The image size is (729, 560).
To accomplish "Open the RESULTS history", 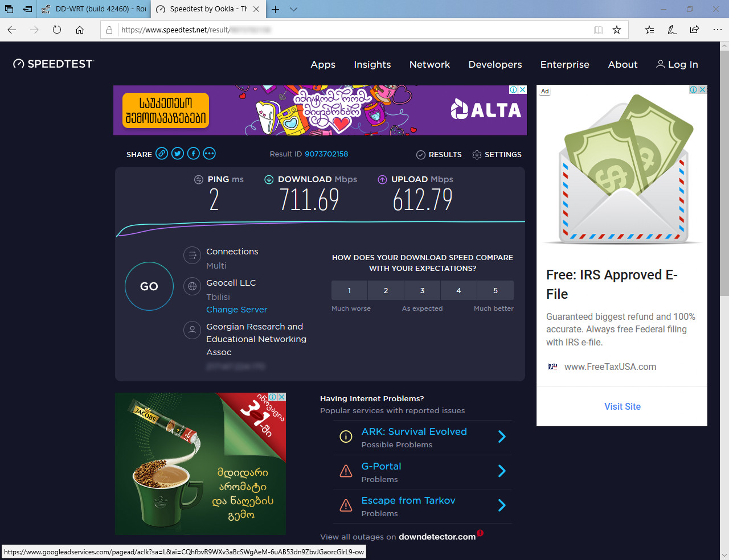I will [439, 154].
